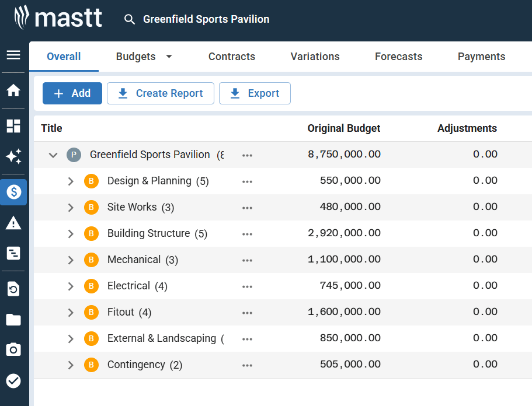This screenshot has height=406, width=532.
Task: Switch to the Forecasts tab
Action: coord(398,57)
